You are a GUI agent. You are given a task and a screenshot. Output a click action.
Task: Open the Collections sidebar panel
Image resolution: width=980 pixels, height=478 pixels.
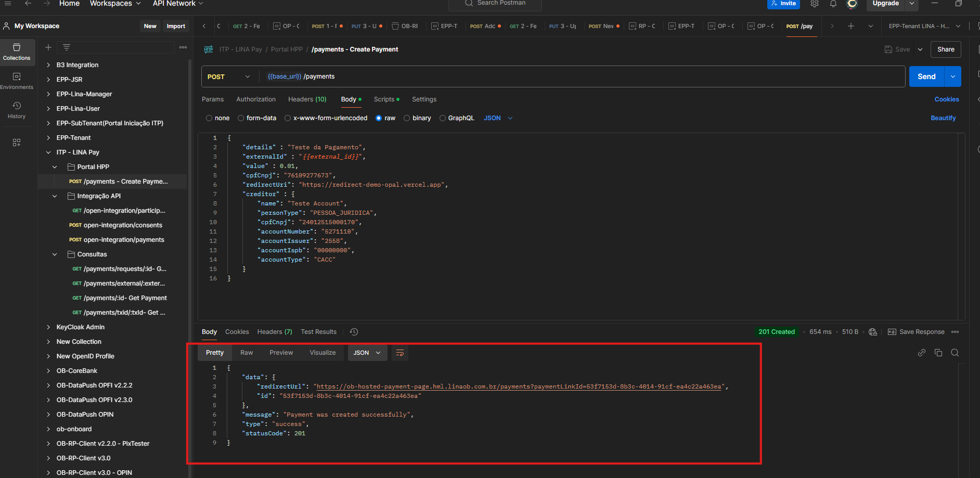tap(17, 51)
